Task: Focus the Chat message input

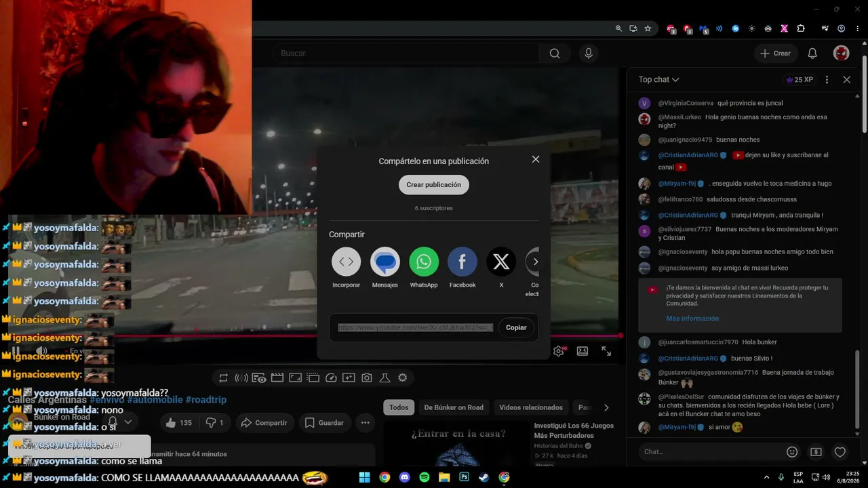Action: [711, 451]
